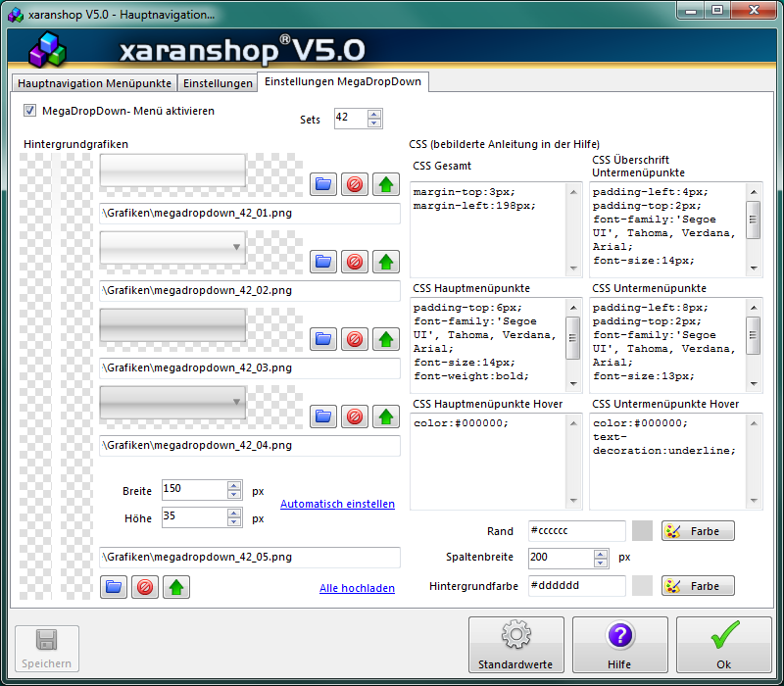
Task: Upload the megadropdown_42_05.png graphic
Action: 176,587
